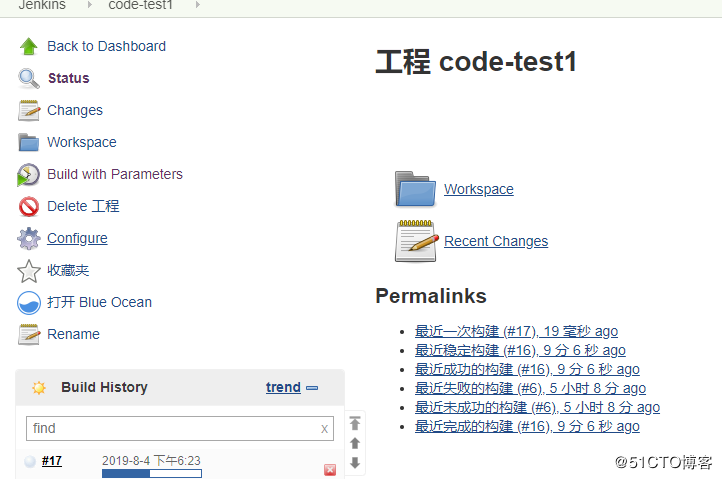The image size is (722, 479).
Task: Click the Build History title
Action: (104, 387)
